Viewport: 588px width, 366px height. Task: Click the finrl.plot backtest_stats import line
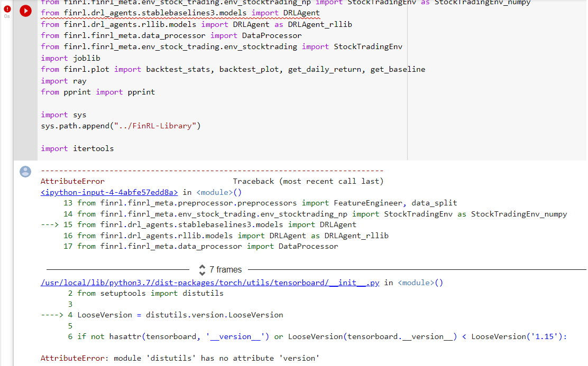coord(232,69)
